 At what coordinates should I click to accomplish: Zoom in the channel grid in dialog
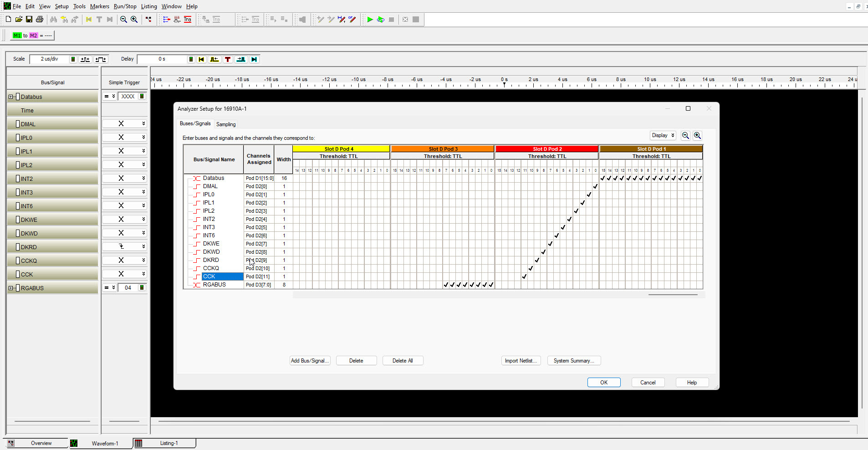click(x=697, y=135)
